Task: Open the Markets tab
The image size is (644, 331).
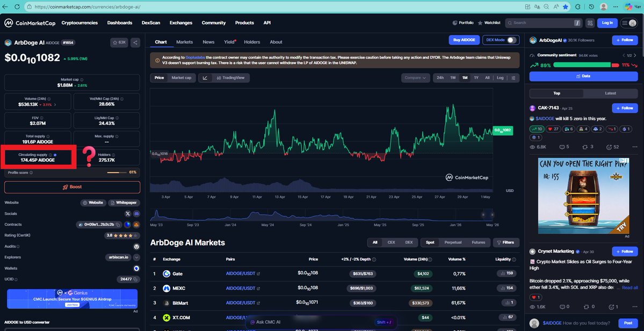Action: pos(184,42)
